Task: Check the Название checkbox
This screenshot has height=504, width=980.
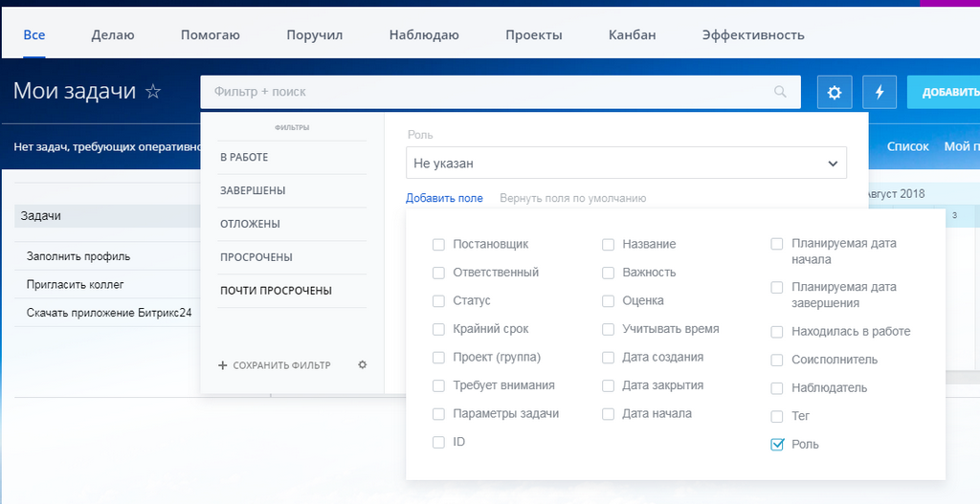Action: [x=608, y=244]
